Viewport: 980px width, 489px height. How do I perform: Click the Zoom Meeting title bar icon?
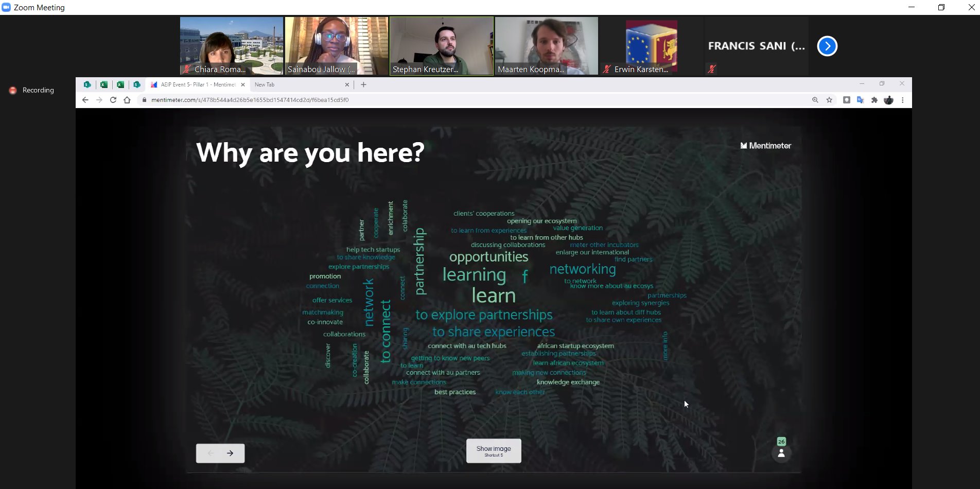6,7
